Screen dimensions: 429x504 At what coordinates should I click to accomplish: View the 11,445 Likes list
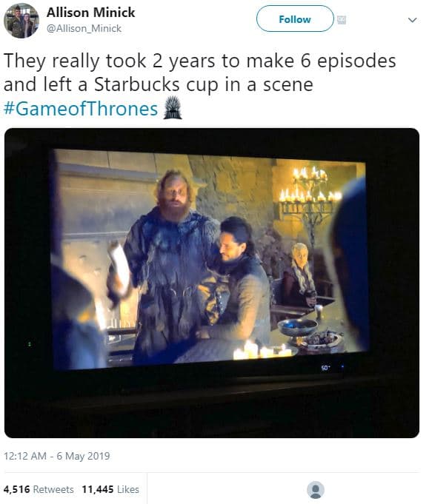tap(110, 489)
